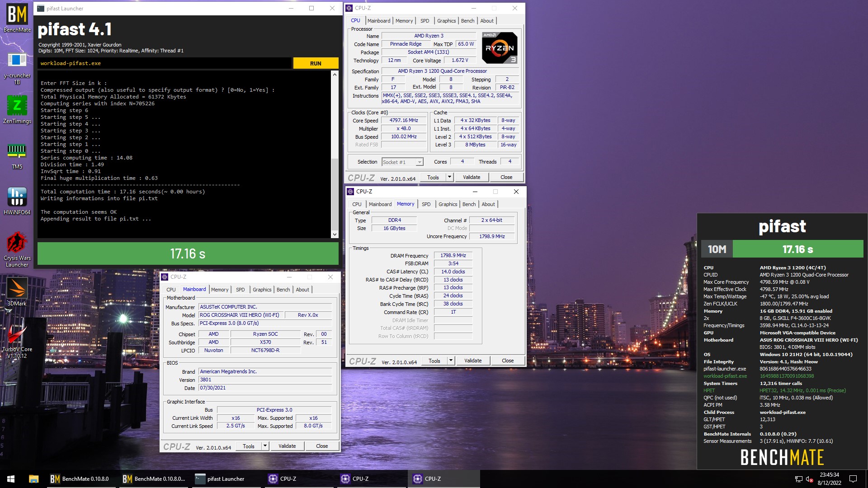Open the notification center icon
The width and height of the screenshot is (868, 488).
pos(853,479)
